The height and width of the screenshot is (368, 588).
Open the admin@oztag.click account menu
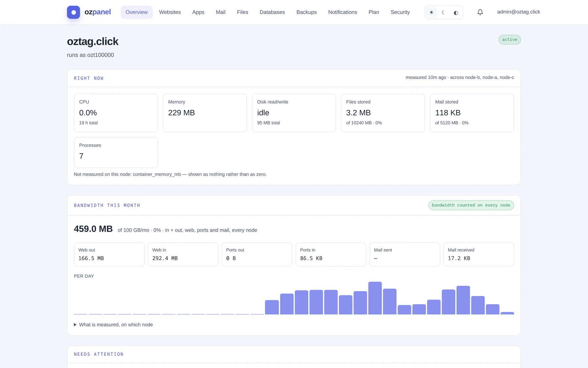(x=518, y=12)
